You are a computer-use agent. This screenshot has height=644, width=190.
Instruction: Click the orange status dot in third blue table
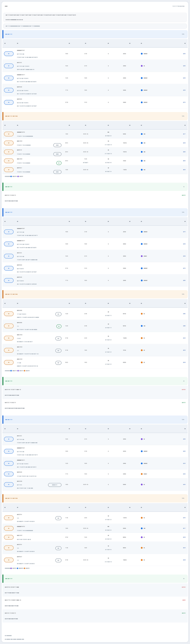142,474
